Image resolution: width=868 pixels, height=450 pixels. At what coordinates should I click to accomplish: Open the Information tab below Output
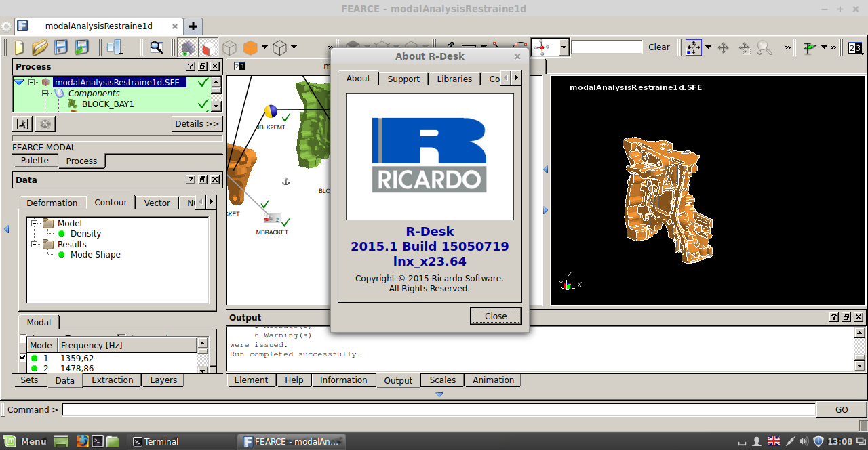click(344, 380)
